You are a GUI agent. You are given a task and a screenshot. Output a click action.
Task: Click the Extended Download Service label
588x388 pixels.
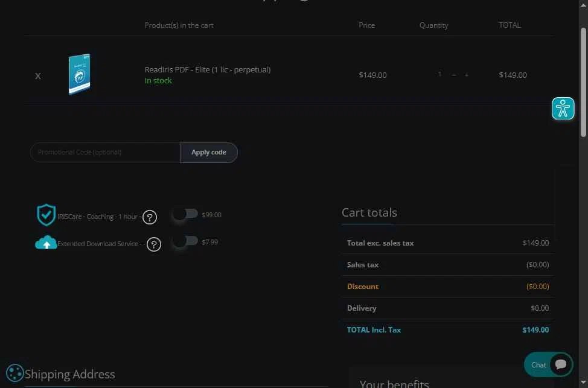click(x=101, y=244)
